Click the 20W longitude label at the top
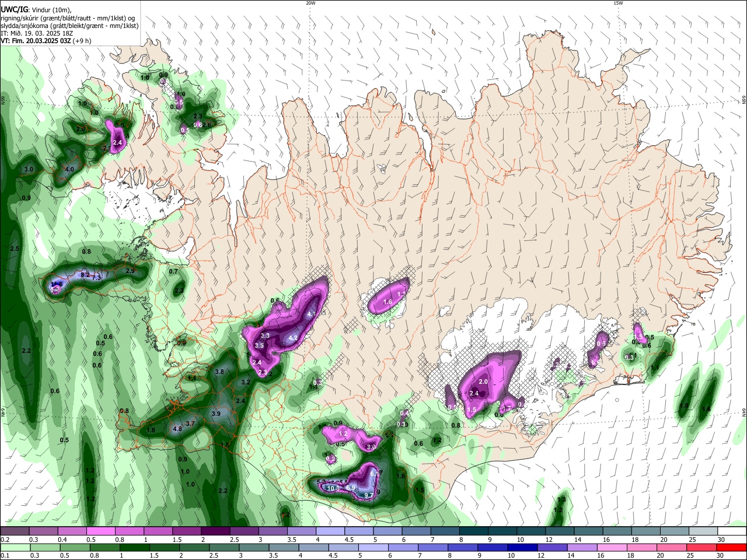 click(x=310, y=3)
